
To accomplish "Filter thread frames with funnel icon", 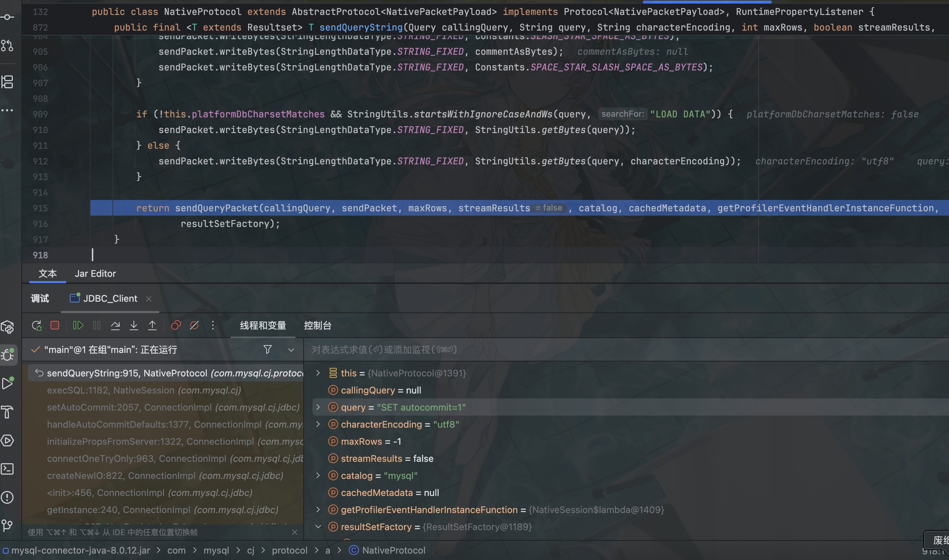I will click(267, 350).
